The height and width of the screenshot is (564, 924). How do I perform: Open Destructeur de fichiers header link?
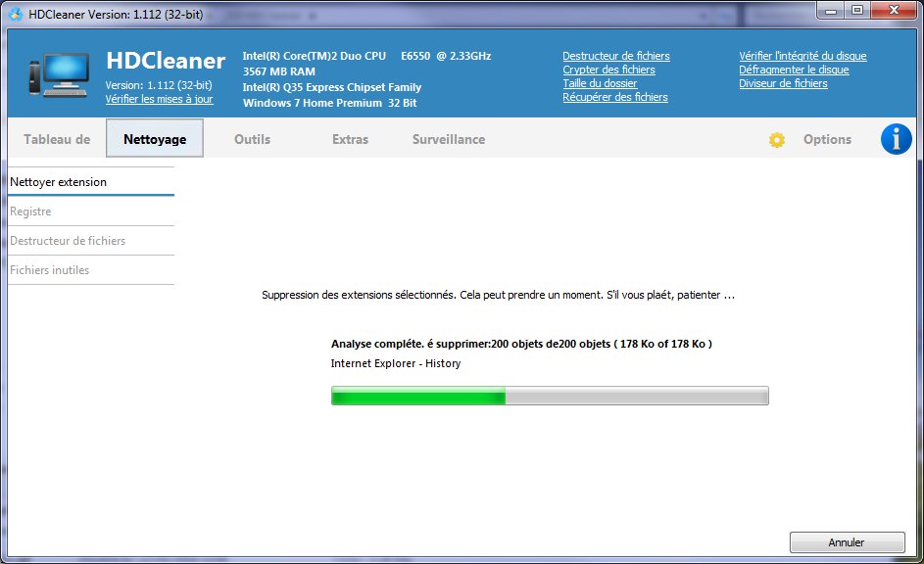coord(615,56)
